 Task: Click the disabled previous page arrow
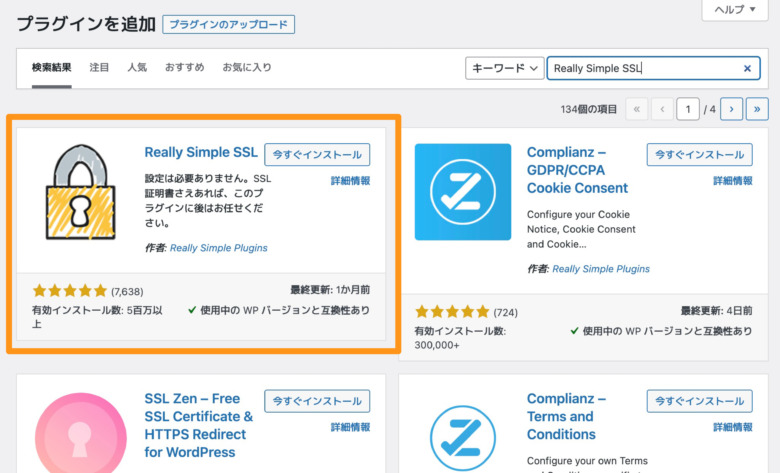point(662,109)
